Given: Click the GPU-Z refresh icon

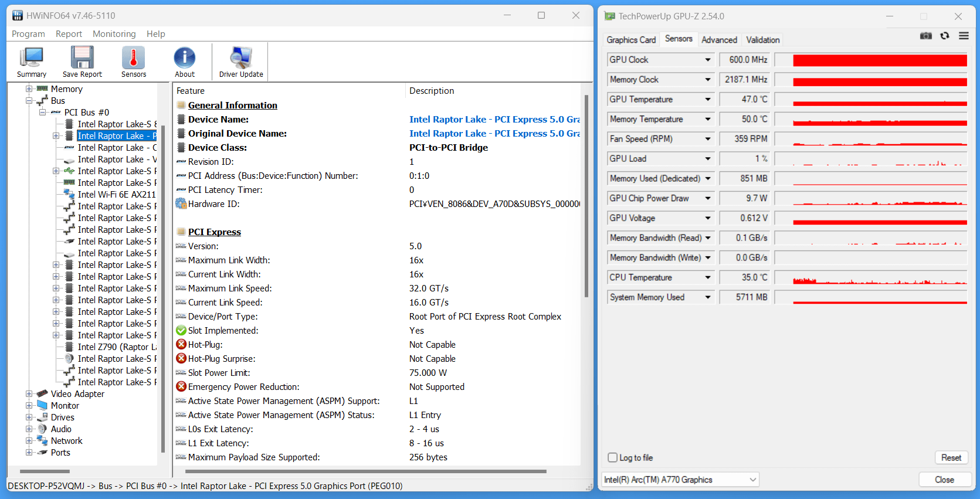Looking at the screenshot, I should pos(945,36).
